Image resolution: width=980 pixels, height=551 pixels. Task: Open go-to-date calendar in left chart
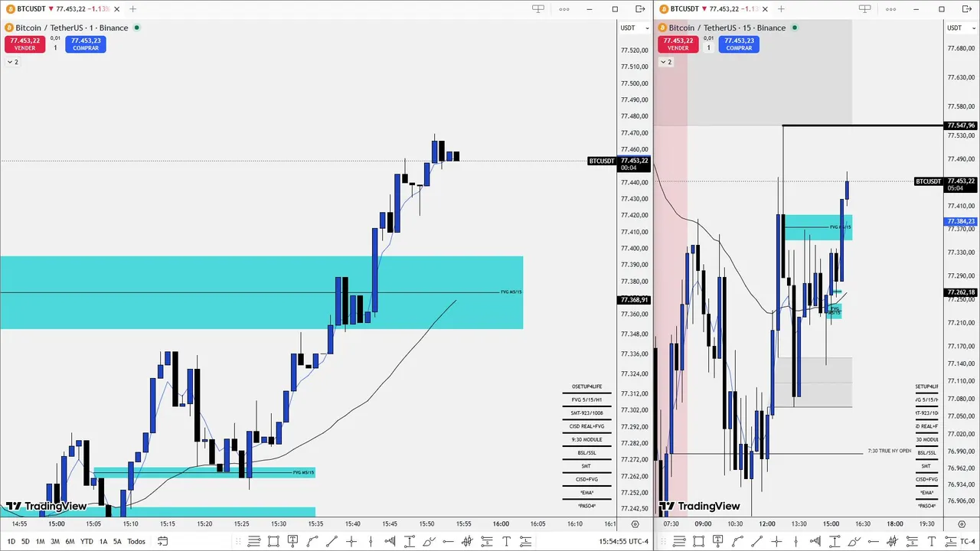162,541
